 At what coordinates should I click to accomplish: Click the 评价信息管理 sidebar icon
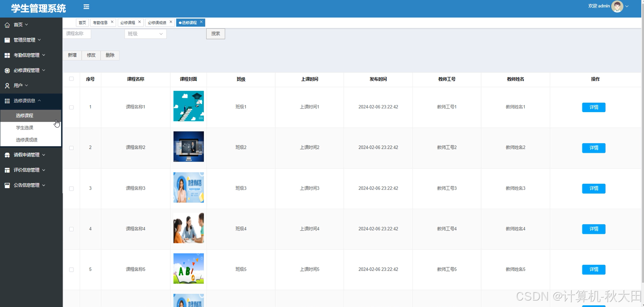coord(7,170)
